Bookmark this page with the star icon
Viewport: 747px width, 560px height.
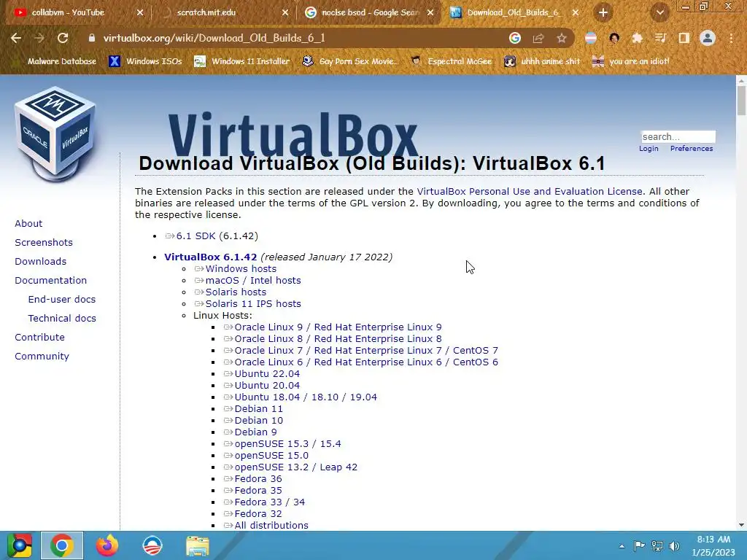pos(562,38)
